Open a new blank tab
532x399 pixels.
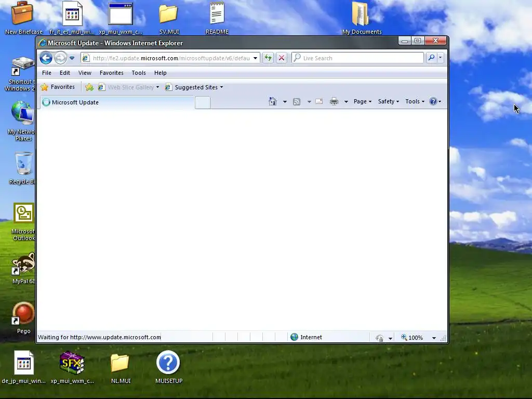click(x=203, y=102)
